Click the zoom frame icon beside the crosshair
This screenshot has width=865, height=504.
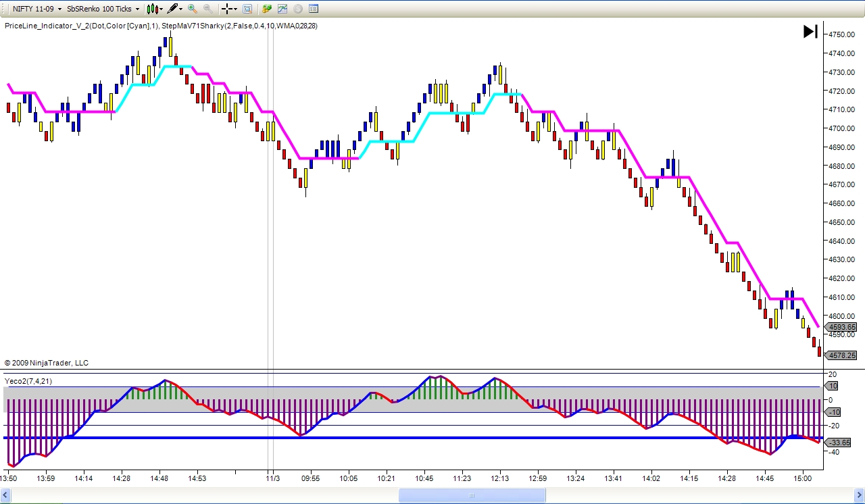(x=247, y=9)
